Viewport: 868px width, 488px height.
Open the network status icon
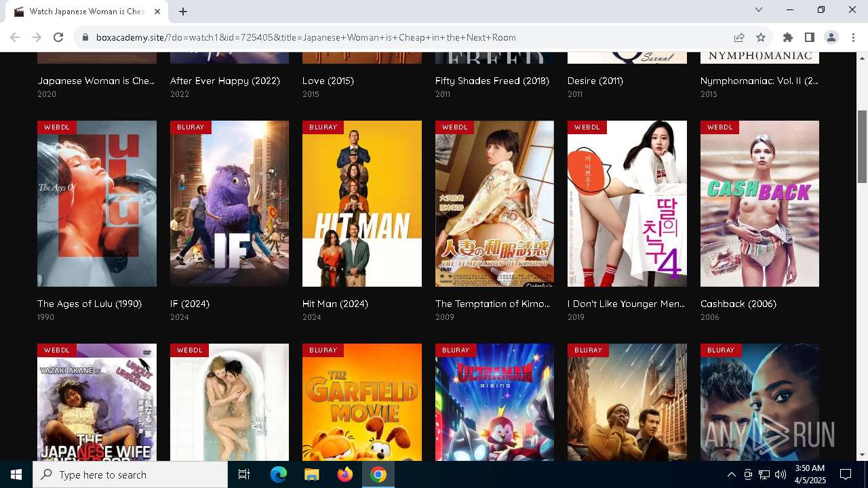point(764,474)
